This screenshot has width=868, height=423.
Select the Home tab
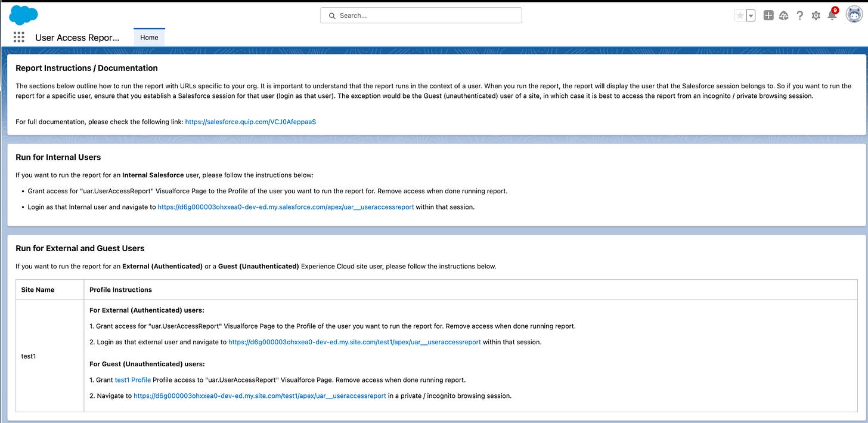click(x=149, y=38)
